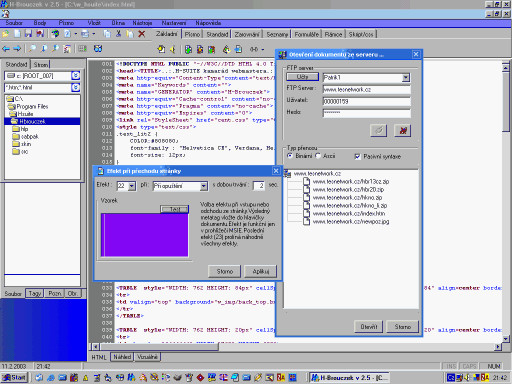Switch to the Skript/css toolbar tab
Screen dimensions: 512x384
pyautogui.click(x=361, y=34)
